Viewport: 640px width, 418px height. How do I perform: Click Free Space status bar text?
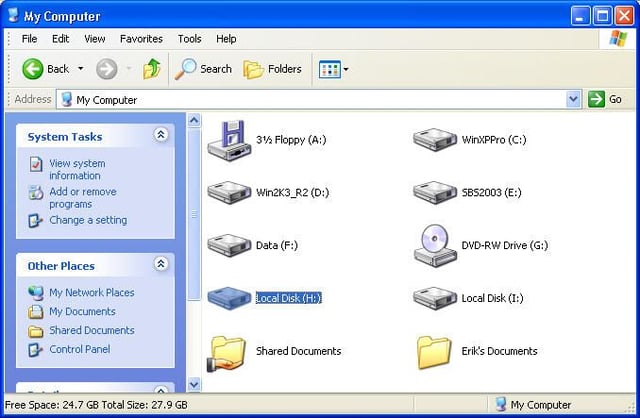[96, 405]
